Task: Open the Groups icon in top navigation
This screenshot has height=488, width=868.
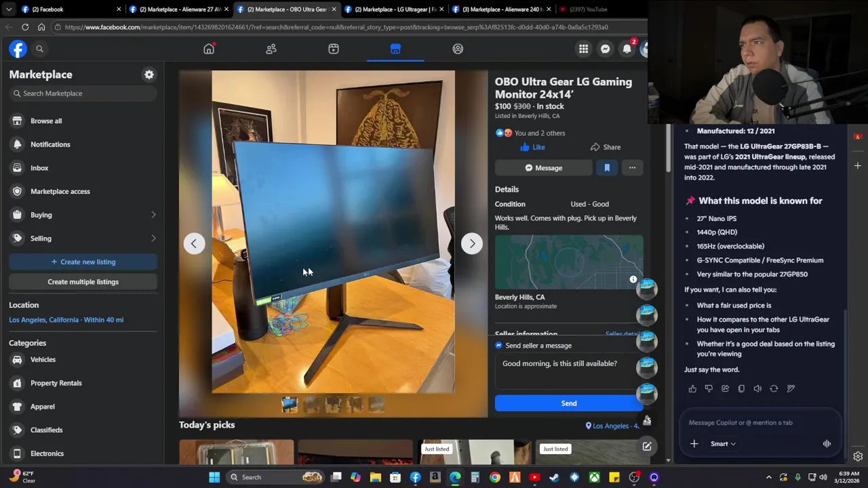Action: pyautogui.click(x=458, y=49)
